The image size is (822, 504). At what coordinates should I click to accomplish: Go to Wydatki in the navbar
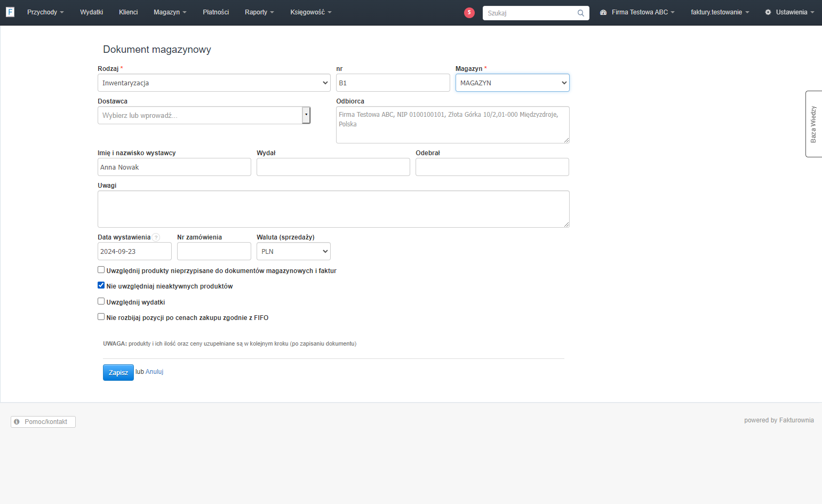(x=91, y=12)
